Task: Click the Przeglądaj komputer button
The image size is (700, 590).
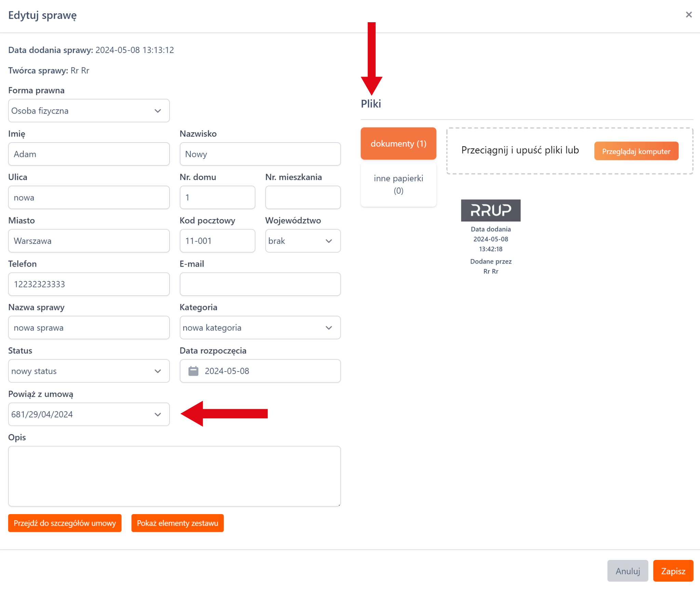Action: 636,151
